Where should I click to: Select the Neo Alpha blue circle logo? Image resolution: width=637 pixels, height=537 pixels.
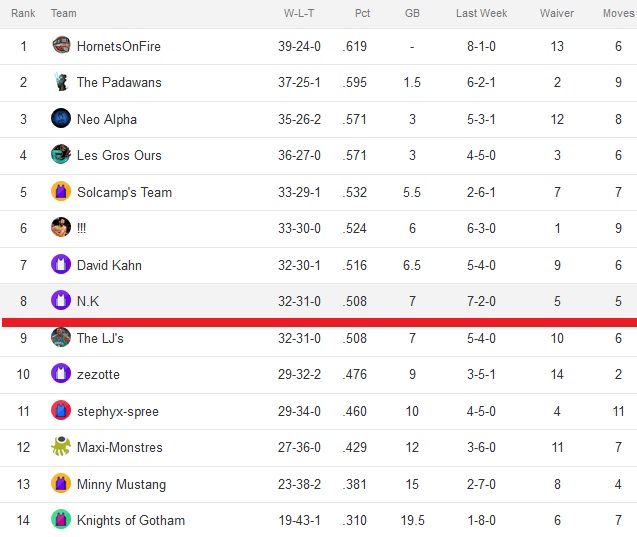(x=61, y=118)
